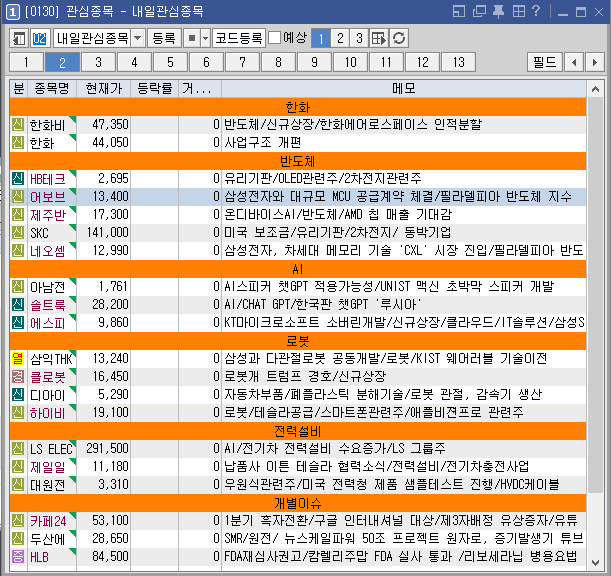This screenshot has height=576, width=611.
Task: Click the panel toggle icon left of 02
Action: 19,39
